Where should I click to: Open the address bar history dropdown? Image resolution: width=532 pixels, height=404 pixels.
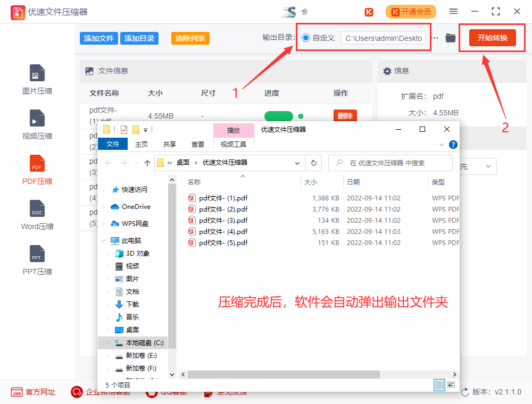tap(297, 163)
